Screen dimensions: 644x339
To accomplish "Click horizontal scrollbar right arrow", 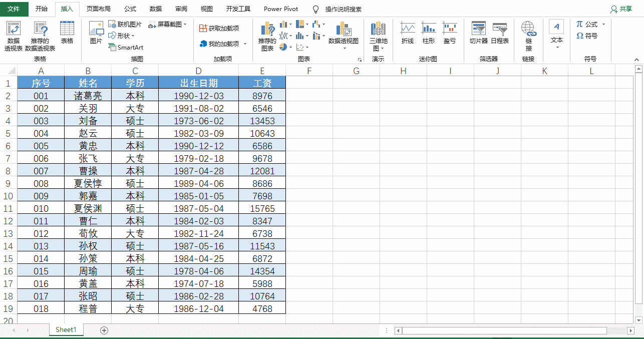I will (630, 330).
